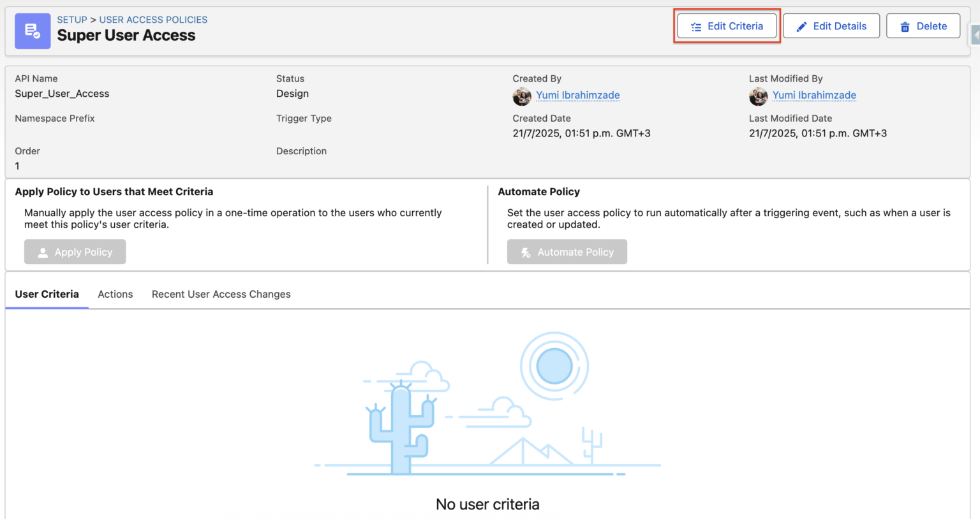Click the pencil icon on Edit Details

tap(801, 26)
